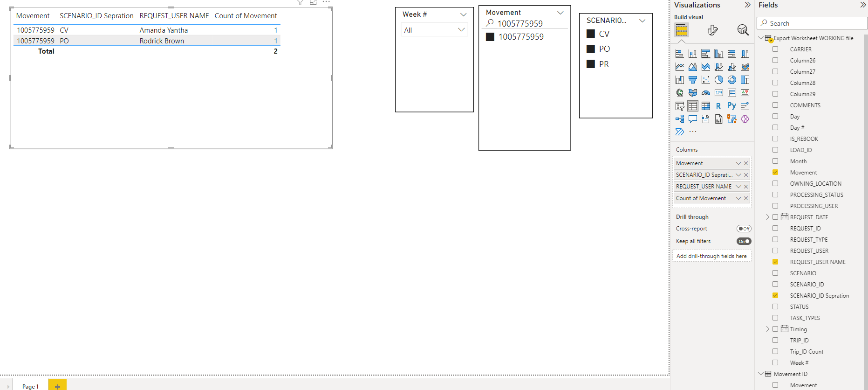This screenshot has width=868, height=390.
Task: Select the Python visual
Action: [732, 106]
